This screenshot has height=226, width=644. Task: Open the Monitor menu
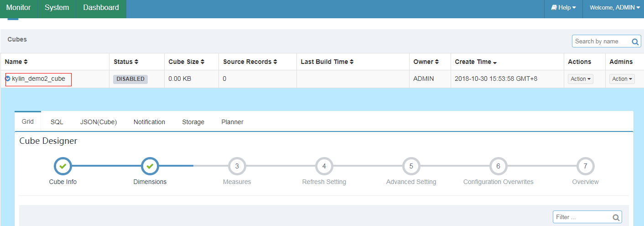tap(18, 8)
